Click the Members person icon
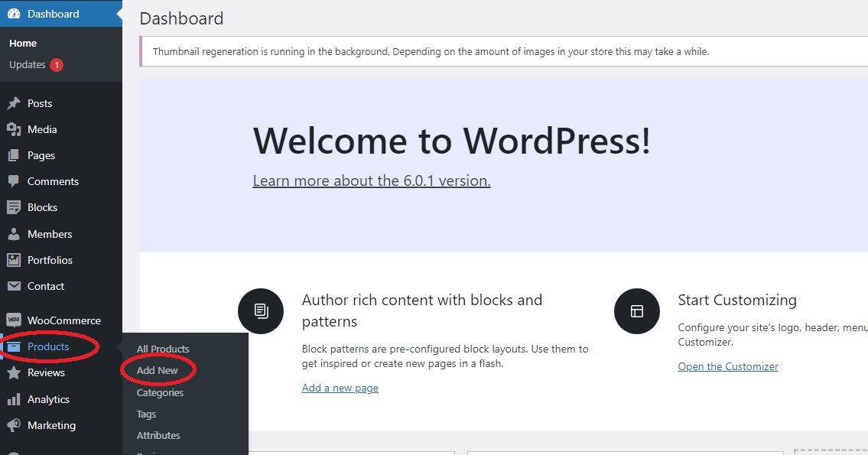This screenshot has height=455, width=868. pyautogui.click(x=14, y=234)
